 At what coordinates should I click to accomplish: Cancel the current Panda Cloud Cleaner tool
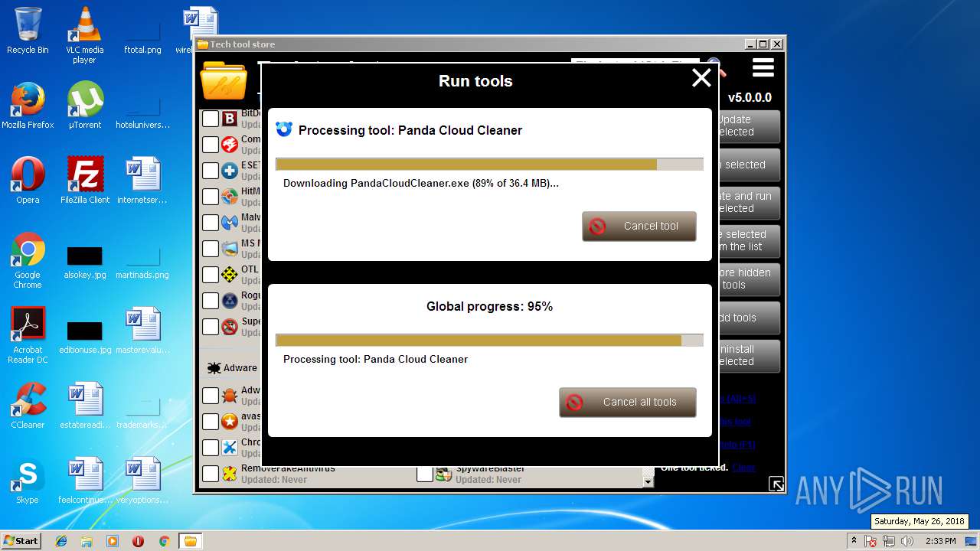(639, 227)
